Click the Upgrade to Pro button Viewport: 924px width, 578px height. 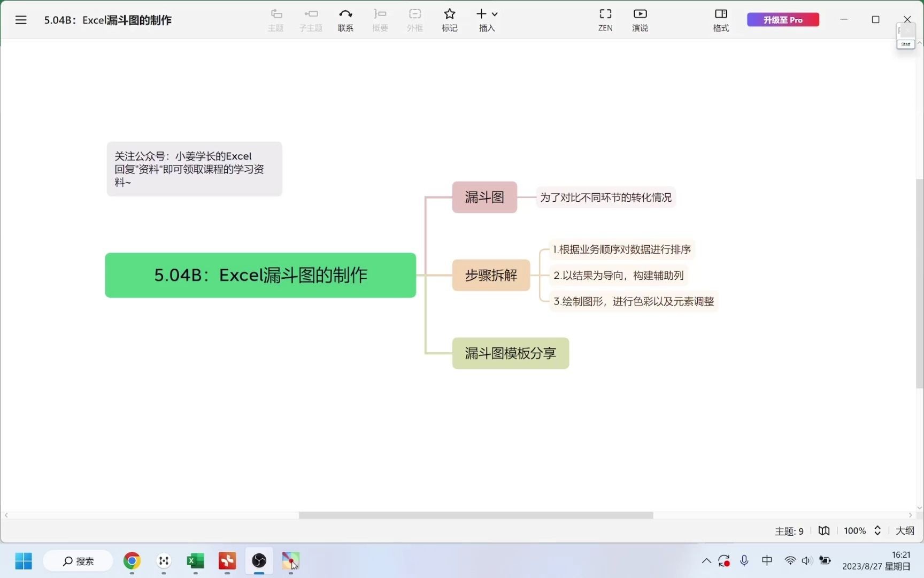[783, 20]
